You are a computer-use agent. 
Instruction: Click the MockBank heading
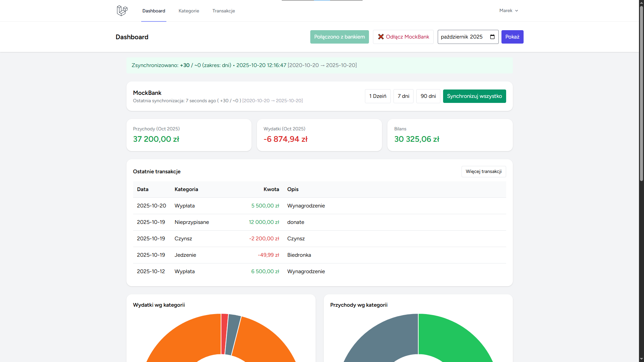pos(147,93)
